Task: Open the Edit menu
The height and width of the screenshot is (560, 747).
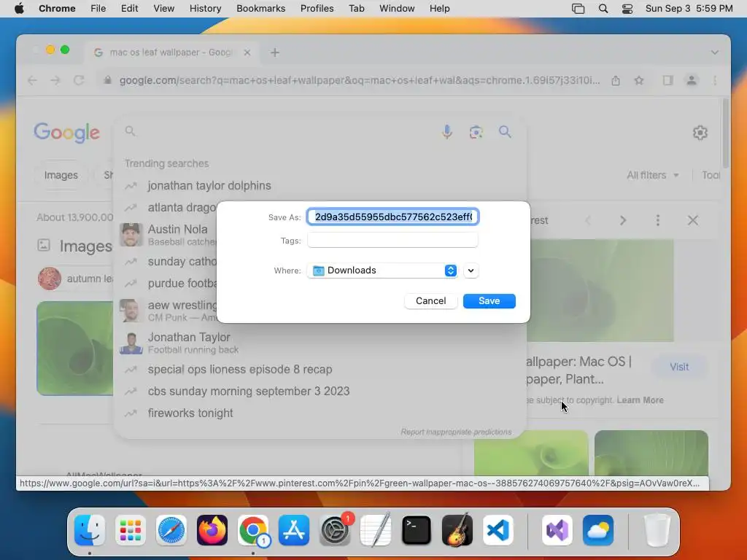Action: point(129,9)
